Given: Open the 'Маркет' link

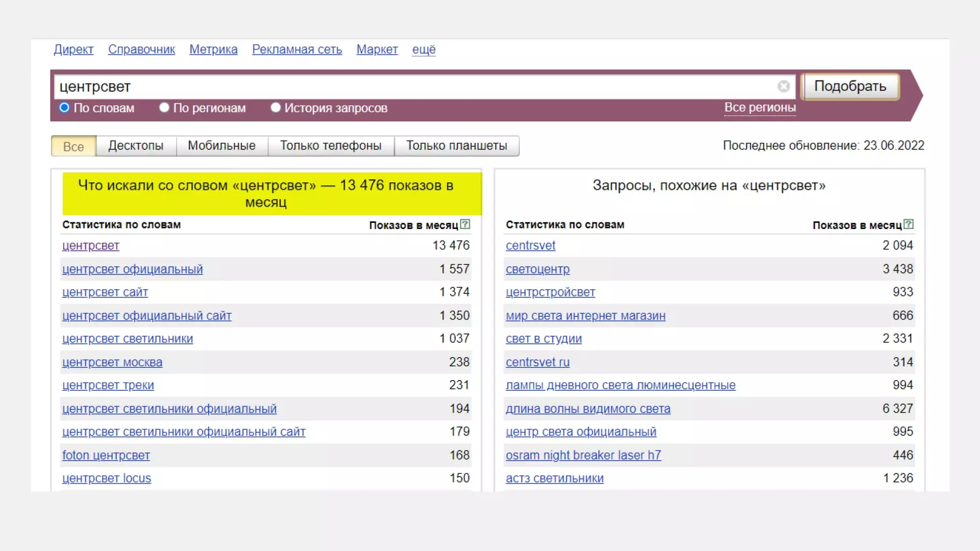Looking at the screenshot, I should [377, 49].
